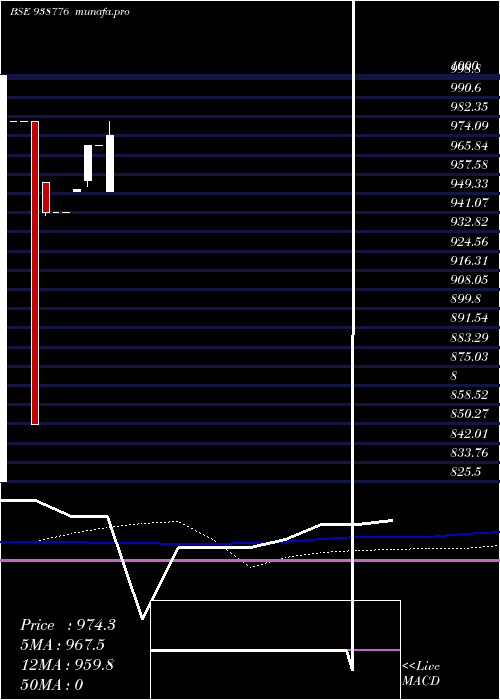Click the 965.84 price level label

(x=469, y=146)
